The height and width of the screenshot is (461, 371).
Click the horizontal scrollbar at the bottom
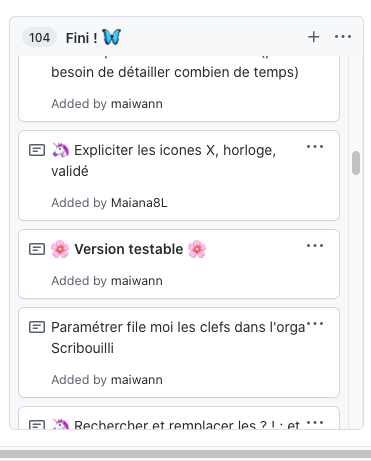coord(185,454)
